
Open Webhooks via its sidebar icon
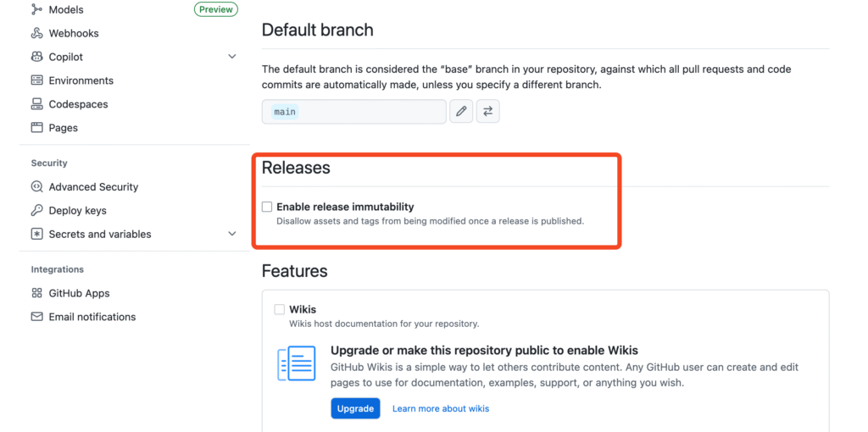point(36,33)
